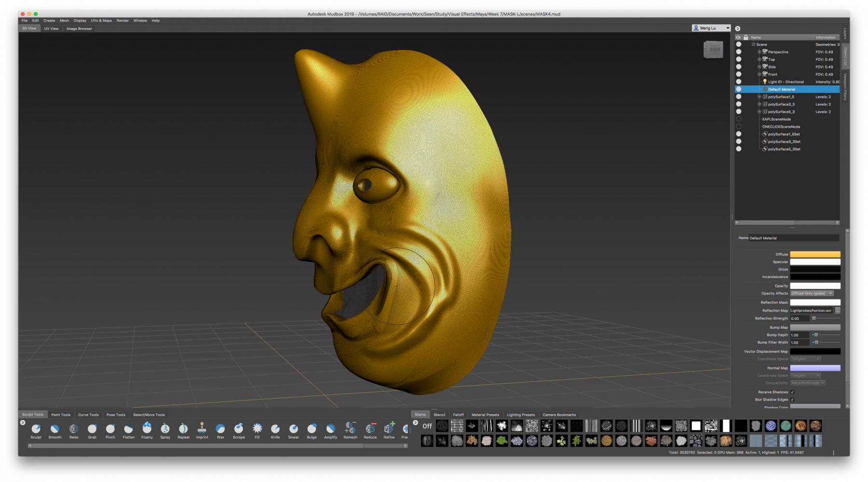Select the Remesh tool
Screen dimensions: 868x482
click(351, 430)
